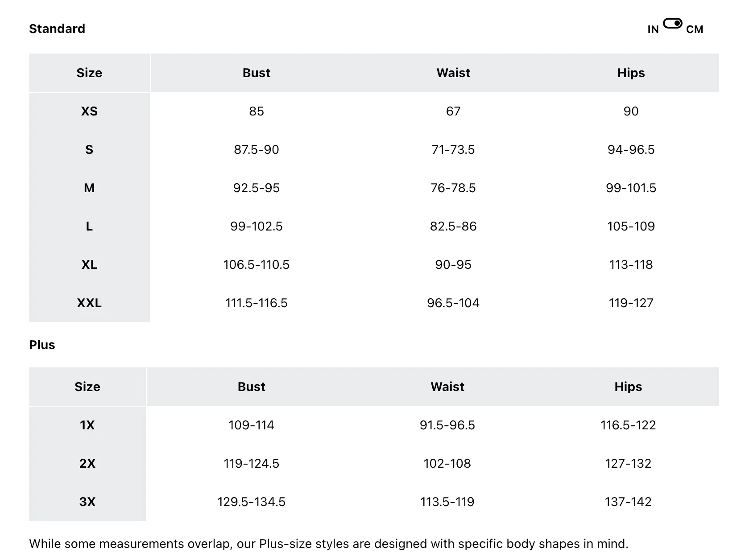Image resolution: width=745 pixels, height=560 pixels.
Task: Click the L waist value 82.5-86
Action: [x=453, y=226]
